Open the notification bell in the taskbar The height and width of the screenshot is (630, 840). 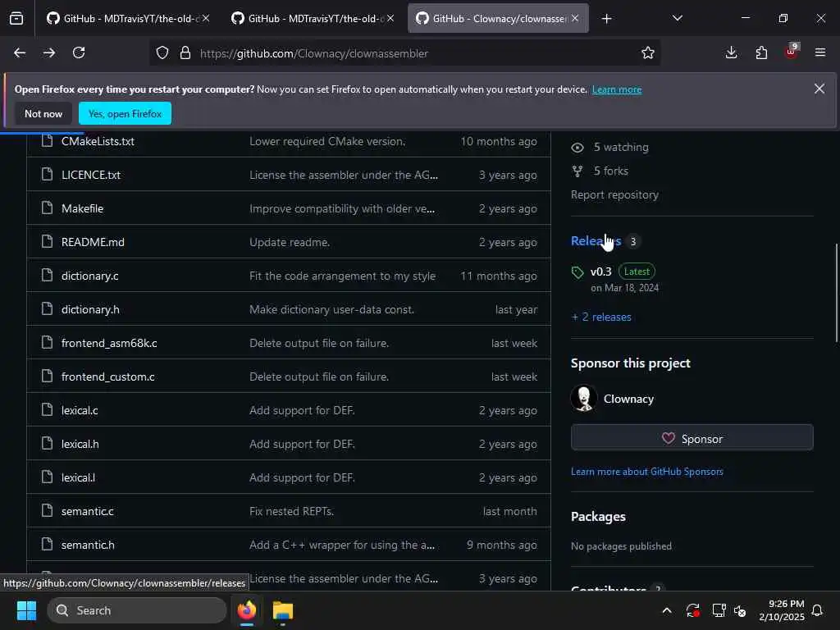818,610
